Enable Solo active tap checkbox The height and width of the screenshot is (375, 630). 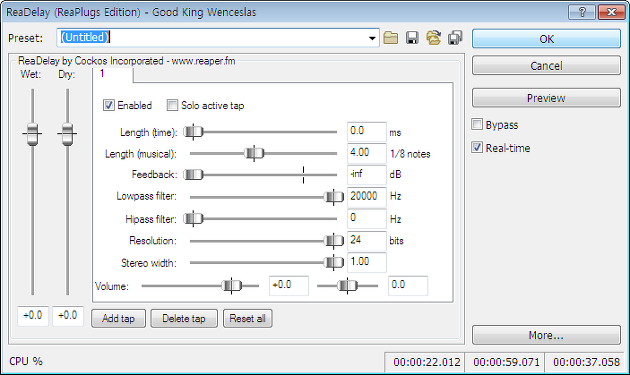(172, 105)
